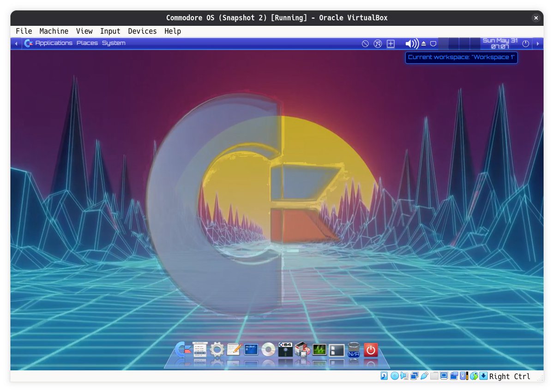The height and width of the screenshot is (392, 554).
Task: Switch to the first workspace in the switcher
Action: (444, 44)
